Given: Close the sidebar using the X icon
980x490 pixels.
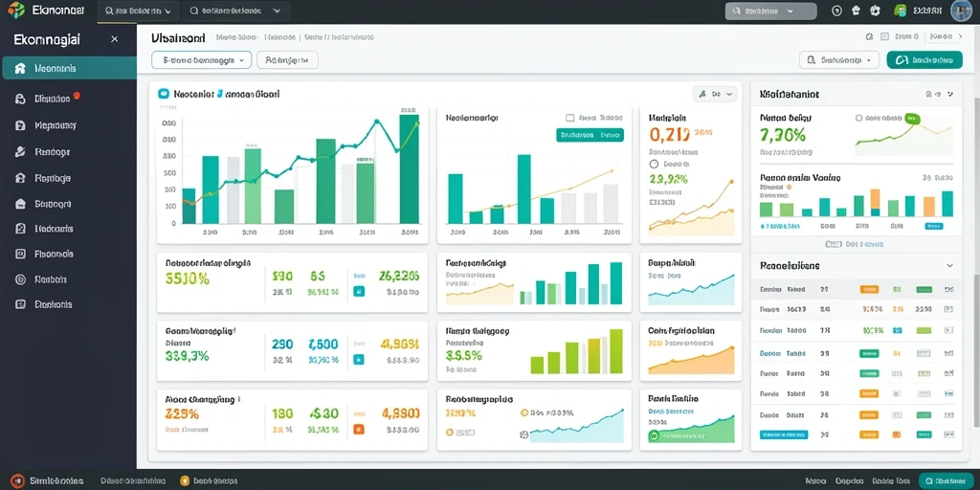Looking at the screenshot, I should coord(115,39).
